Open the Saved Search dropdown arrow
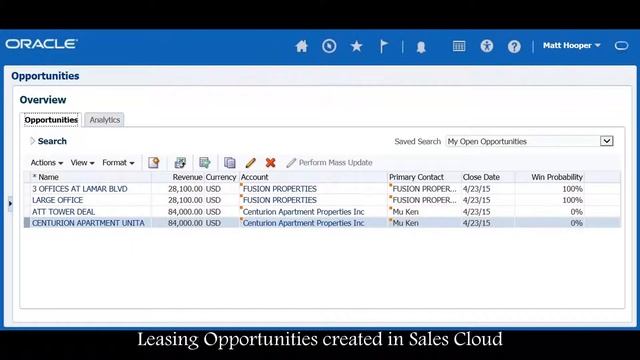The height and width of the screenshot is (360, 640). 607,141
